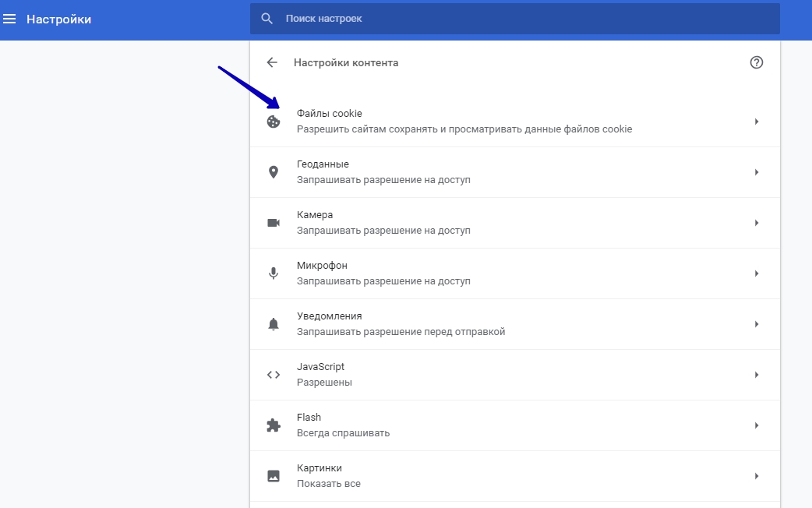Select the Геоданные location pin icon
Image resolution: width=812 pixels, height=508 pixels.
click(273, 172)
